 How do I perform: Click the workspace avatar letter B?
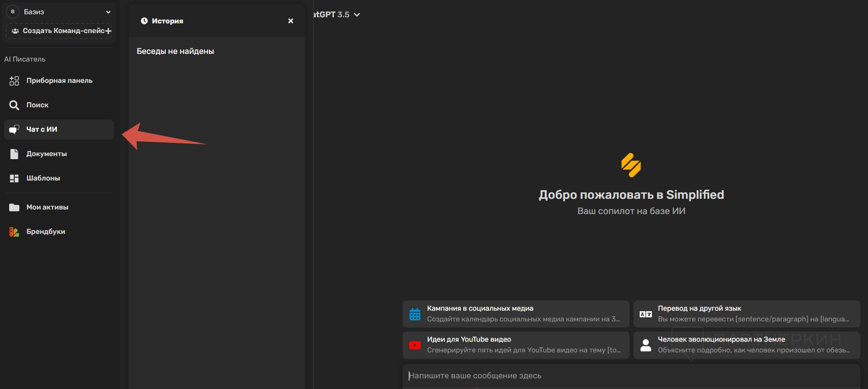coord(13,12)
